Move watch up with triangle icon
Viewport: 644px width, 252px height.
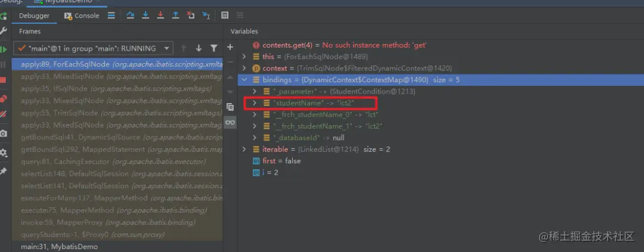click(230, 77)
